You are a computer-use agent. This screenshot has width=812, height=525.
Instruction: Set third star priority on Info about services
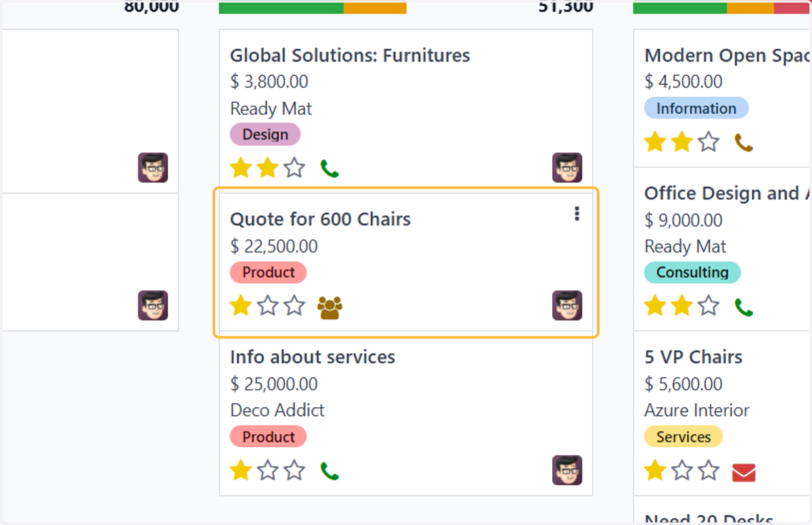click(294, 470)
